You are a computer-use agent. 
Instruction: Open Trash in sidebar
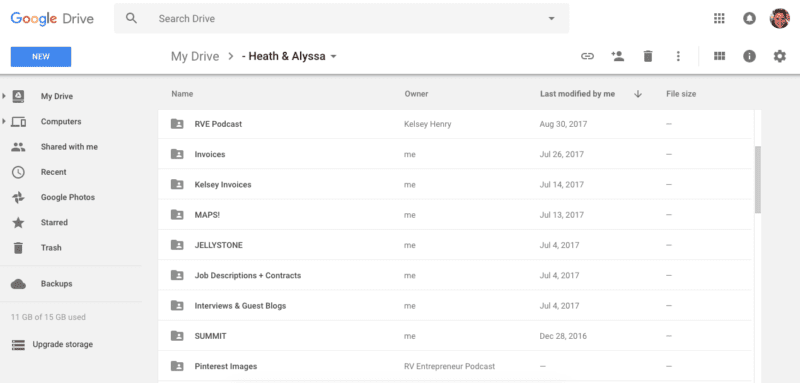(51, 248)
